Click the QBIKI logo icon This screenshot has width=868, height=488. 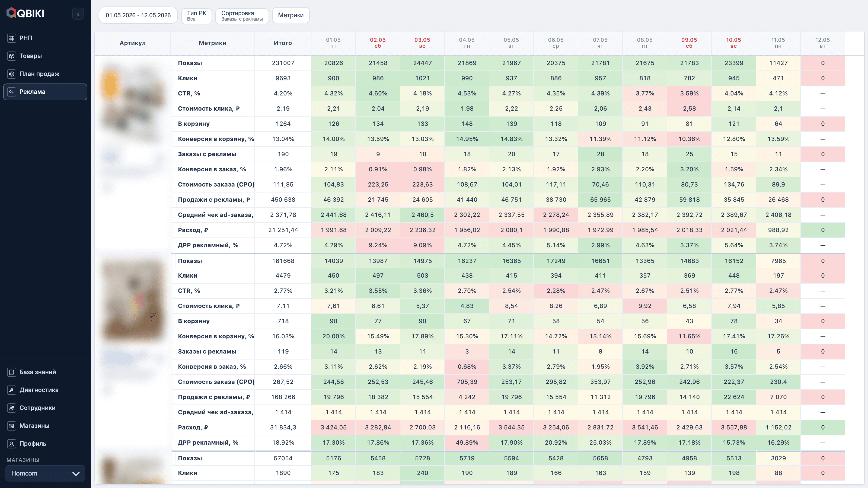pos(11,13)
